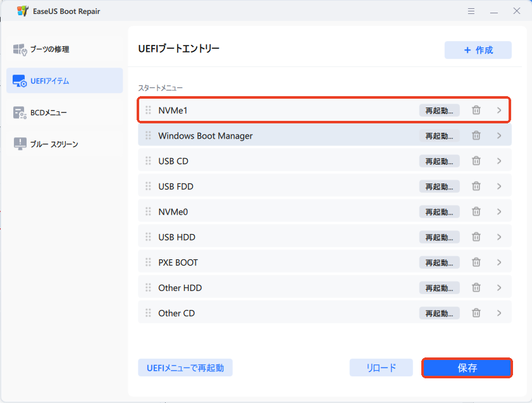
Task: Click the 保存 save button
Action: pos(467,368)
